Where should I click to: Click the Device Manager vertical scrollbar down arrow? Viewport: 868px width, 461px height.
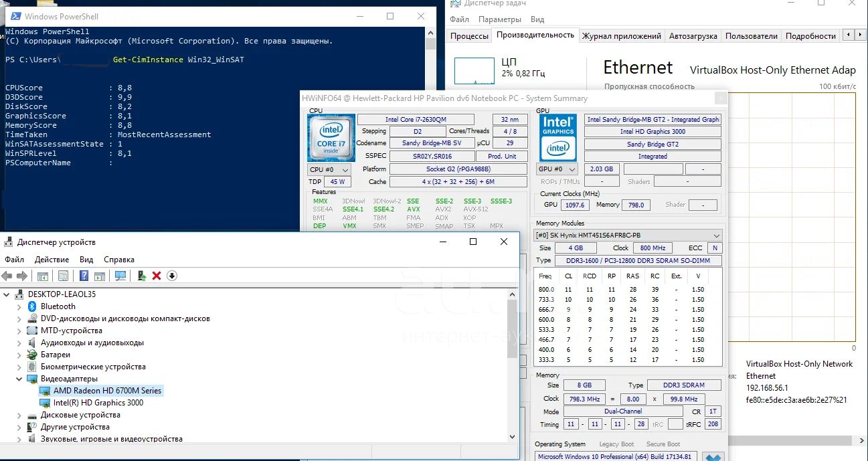tap(513, 437)
